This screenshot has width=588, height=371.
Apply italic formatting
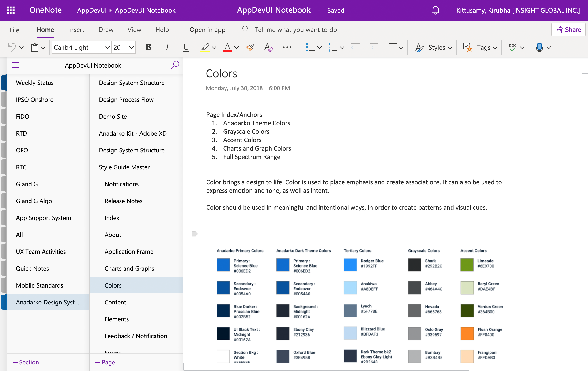pos(167,47)
